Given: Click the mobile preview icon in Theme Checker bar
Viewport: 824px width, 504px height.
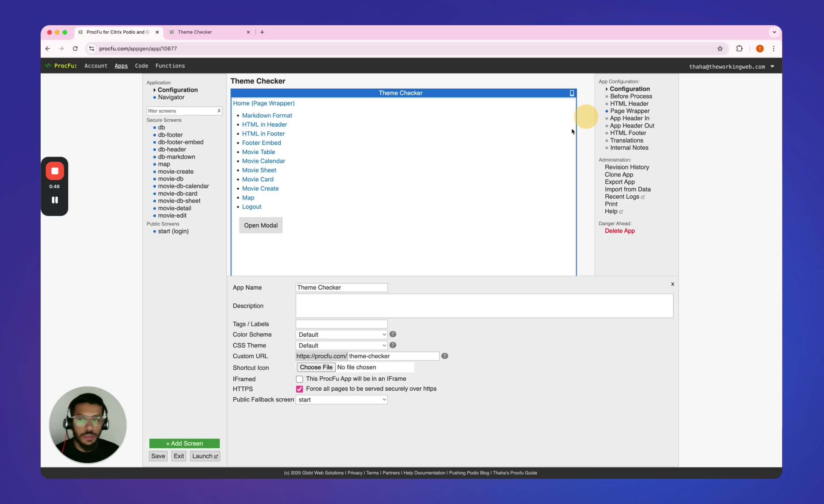Looking at the screenshot, I should click(x=572, y=93).
